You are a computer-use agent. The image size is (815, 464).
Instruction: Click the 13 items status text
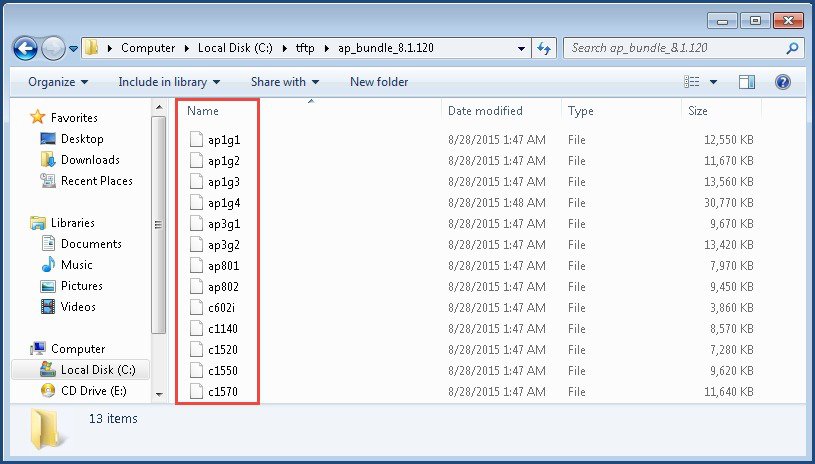tap(113, 419)
